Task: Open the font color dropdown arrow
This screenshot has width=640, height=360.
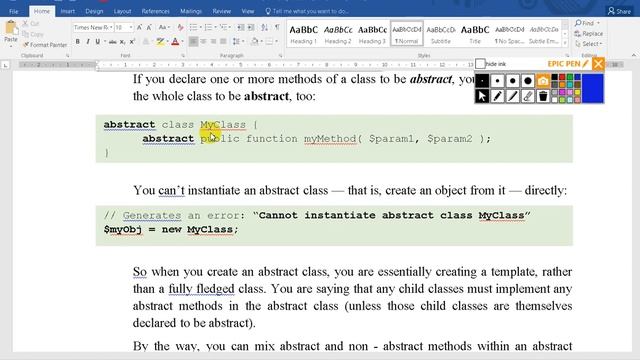Action: tap(182, 42)
